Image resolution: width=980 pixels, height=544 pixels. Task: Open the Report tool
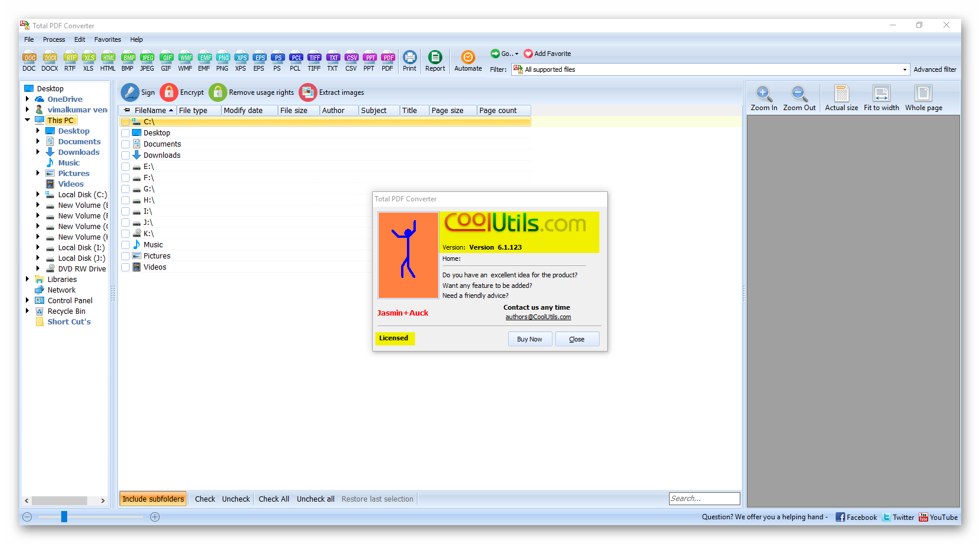coord(435,61)
